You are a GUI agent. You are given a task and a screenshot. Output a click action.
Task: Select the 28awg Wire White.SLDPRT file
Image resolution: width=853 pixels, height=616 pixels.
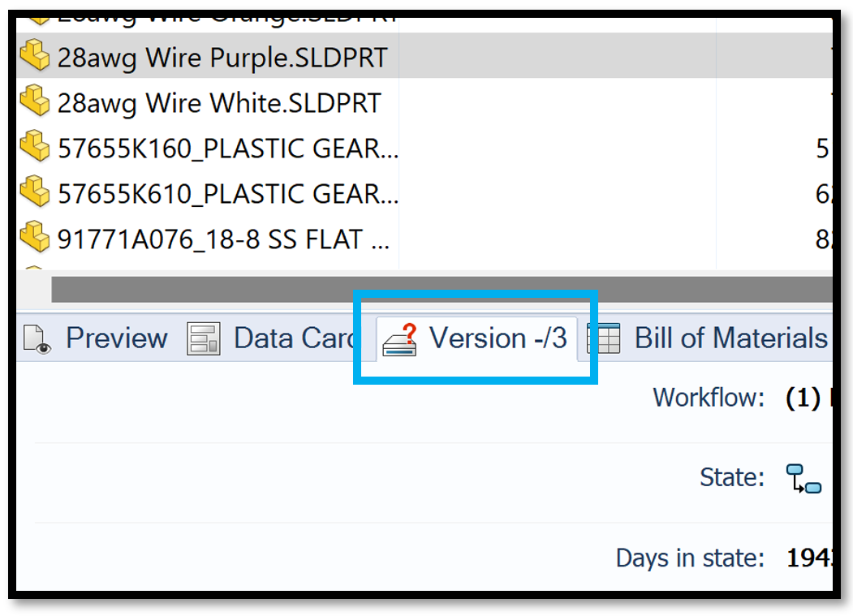[x=218, y=103]
